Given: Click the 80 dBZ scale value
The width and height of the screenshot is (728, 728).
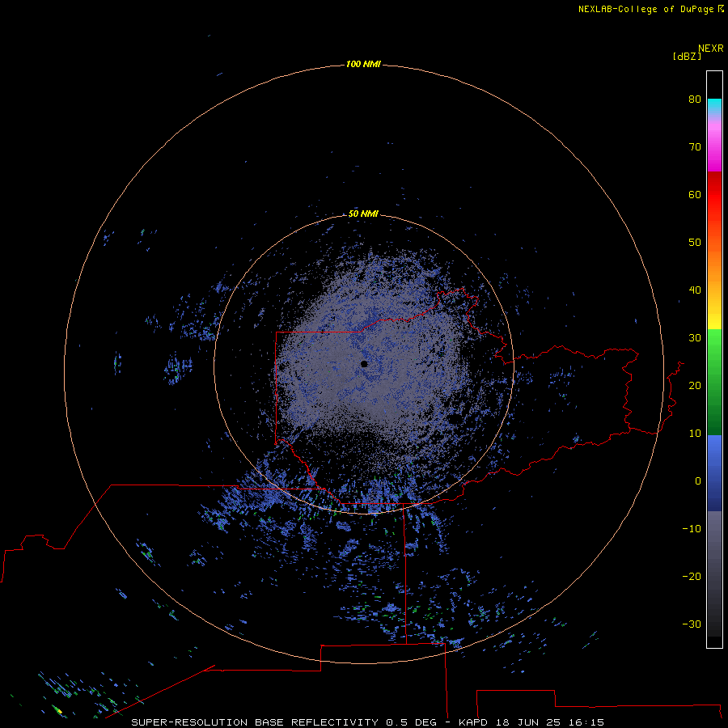Looking at the screenshot, I should 695,99.
